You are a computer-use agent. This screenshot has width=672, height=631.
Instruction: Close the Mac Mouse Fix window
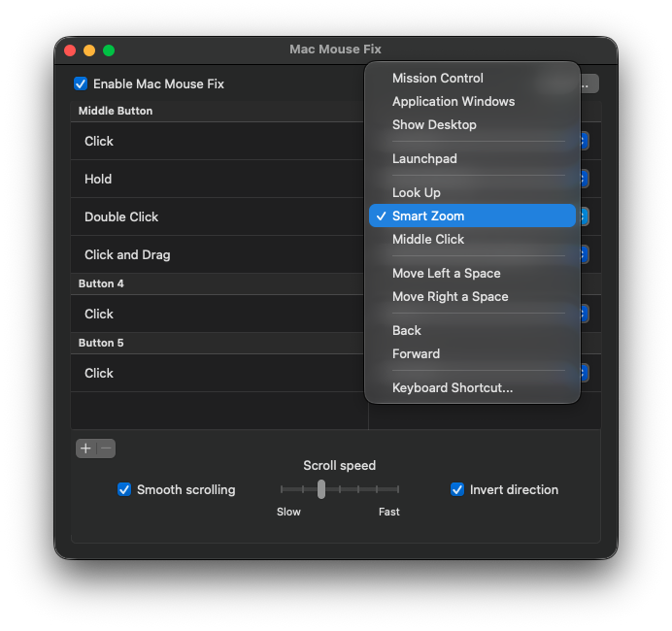[x=70, y=50]
